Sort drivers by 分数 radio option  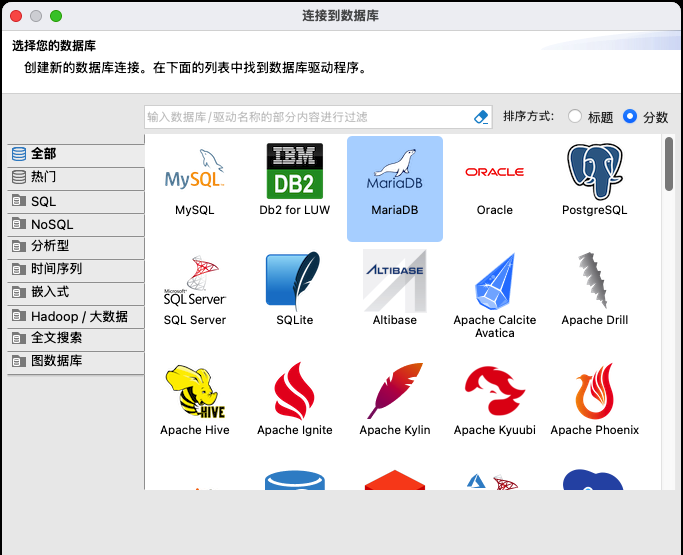[x=630, y=116]
